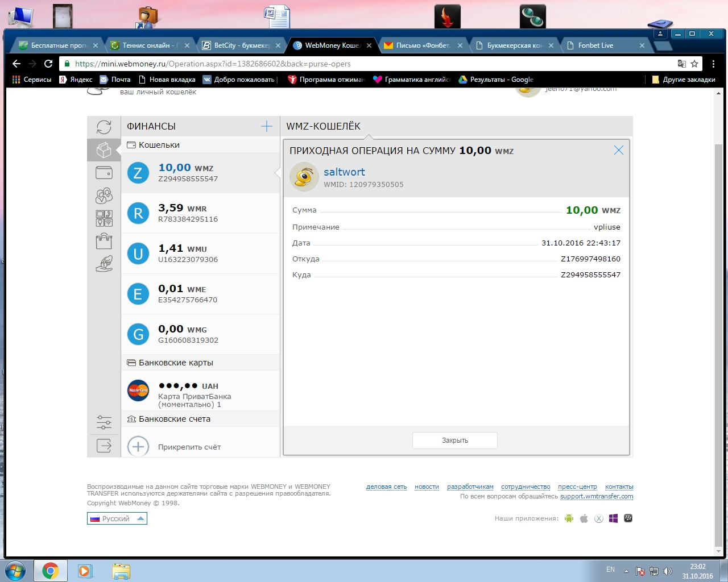Expand Банковские карты section header

pyautogui.click(x=201, y=363)
